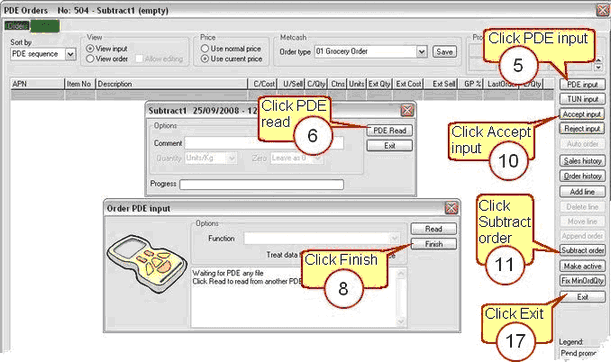Close the Order PDE input dialog

[x=451, y=208]
